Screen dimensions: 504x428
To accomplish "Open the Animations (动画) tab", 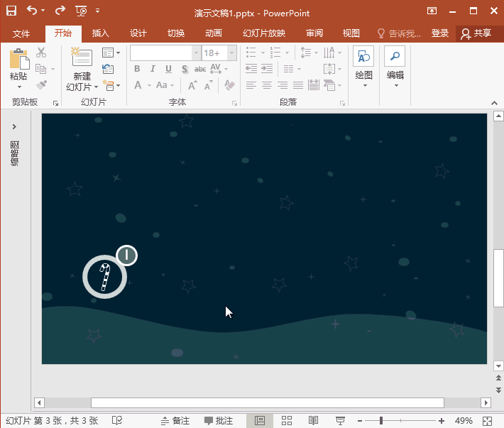I will tap(213, 33).
